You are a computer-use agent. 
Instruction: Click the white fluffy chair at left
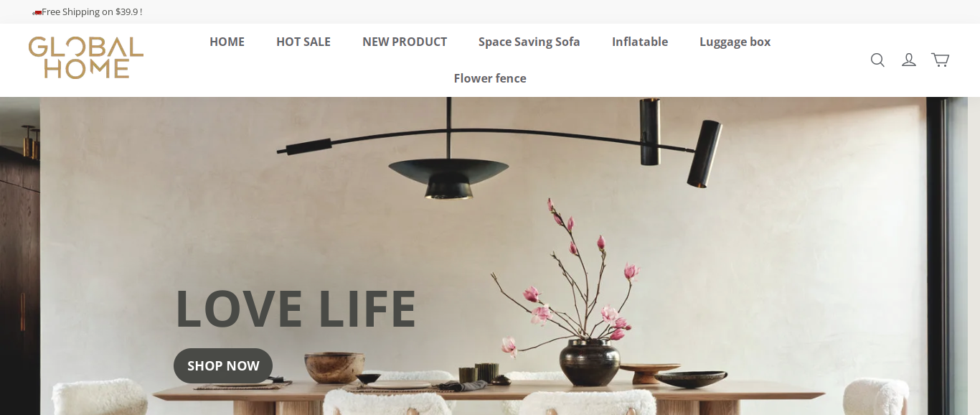click(100, 397)
